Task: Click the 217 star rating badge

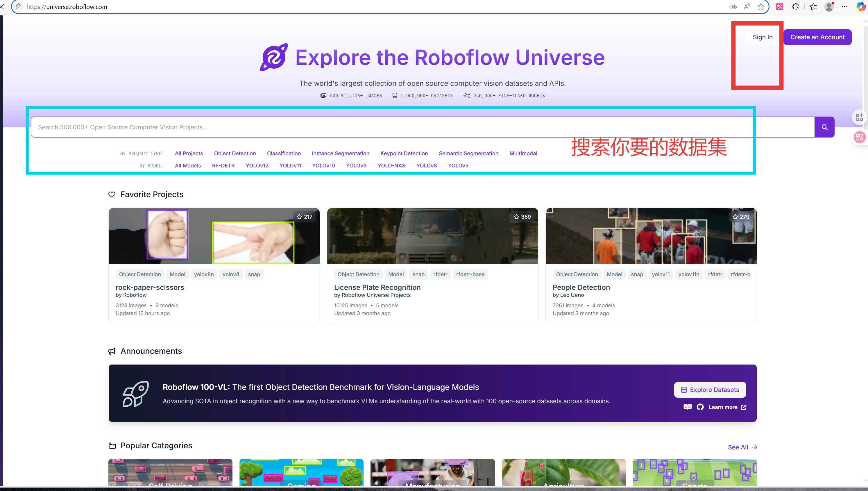Action: [304, 217]
